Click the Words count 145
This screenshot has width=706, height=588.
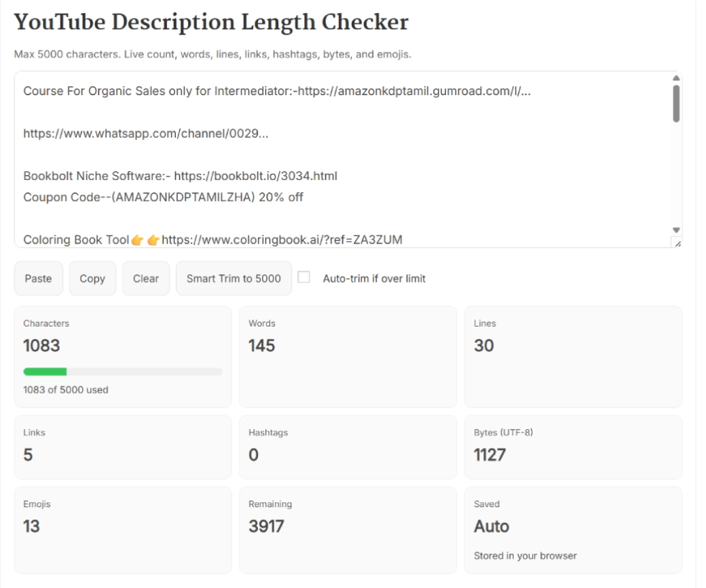click(261, 346)
